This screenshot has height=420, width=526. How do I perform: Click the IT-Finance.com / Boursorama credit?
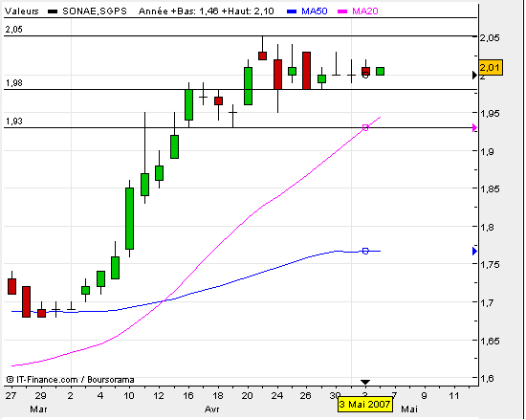[70, 380]
